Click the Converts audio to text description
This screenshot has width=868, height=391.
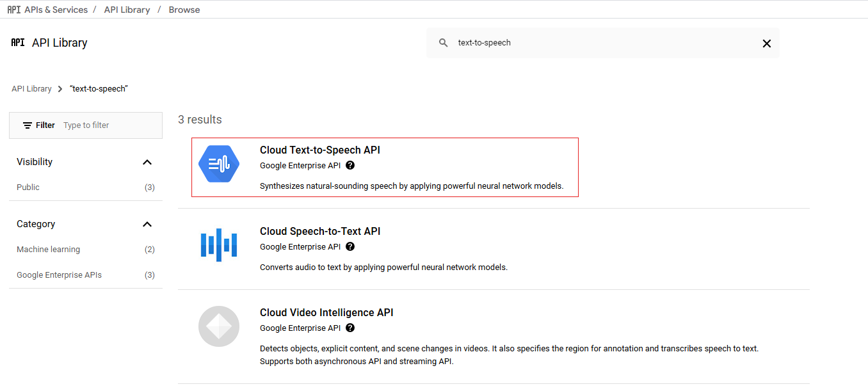pyautogui.click(x=383, y=267)
